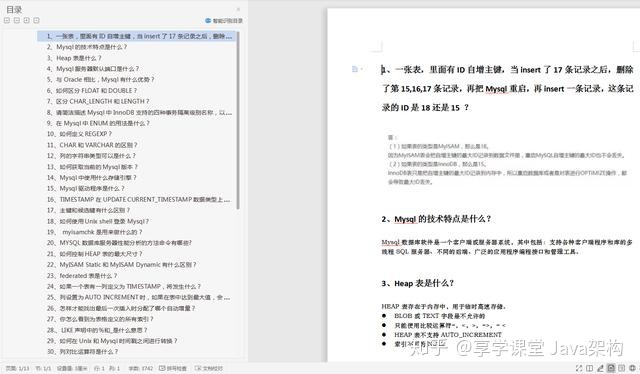Image resolution: width=640 pixels, height=374 pixels.
Task: Select outline item 24 about TIMESTAMP
Action: pyautogui.click(x=124, y=286)
